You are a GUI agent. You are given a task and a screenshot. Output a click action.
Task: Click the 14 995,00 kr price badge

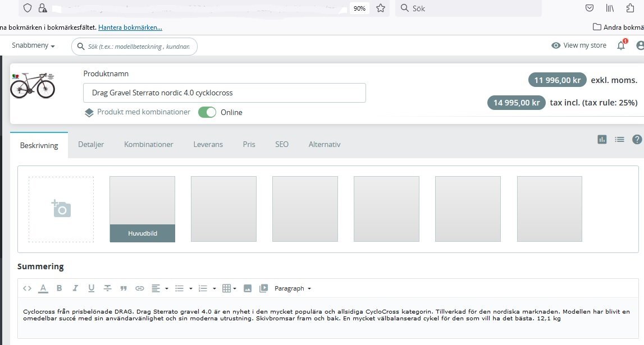(x=517, y=103)
